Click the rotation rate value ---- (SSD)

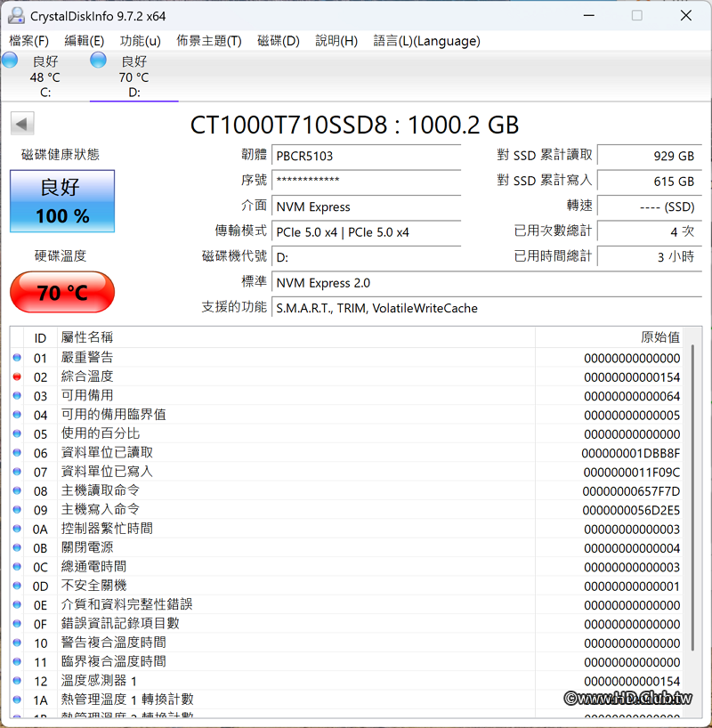[650, 206]
